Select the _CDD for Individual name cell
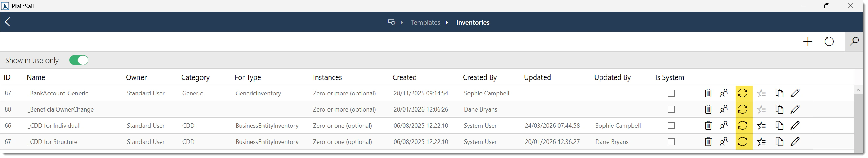868x158 pixels. pos(54,126)
